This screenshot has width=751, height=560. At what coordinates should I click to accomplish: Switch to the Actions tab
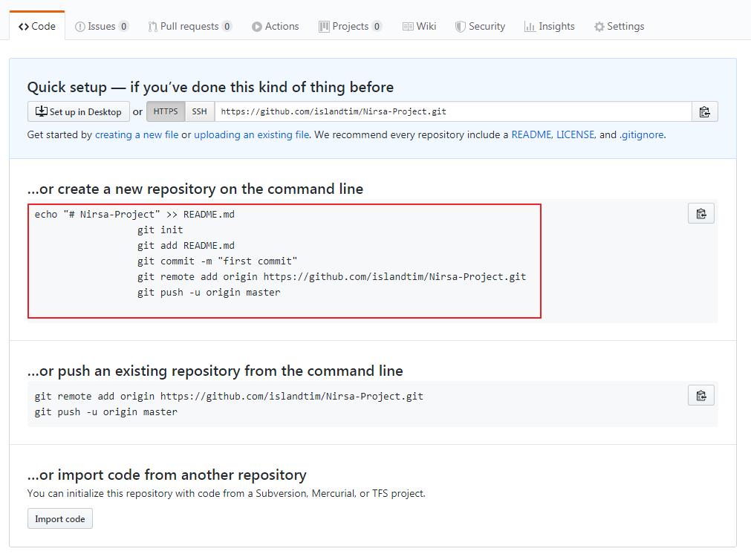click(x=276, y=26)
